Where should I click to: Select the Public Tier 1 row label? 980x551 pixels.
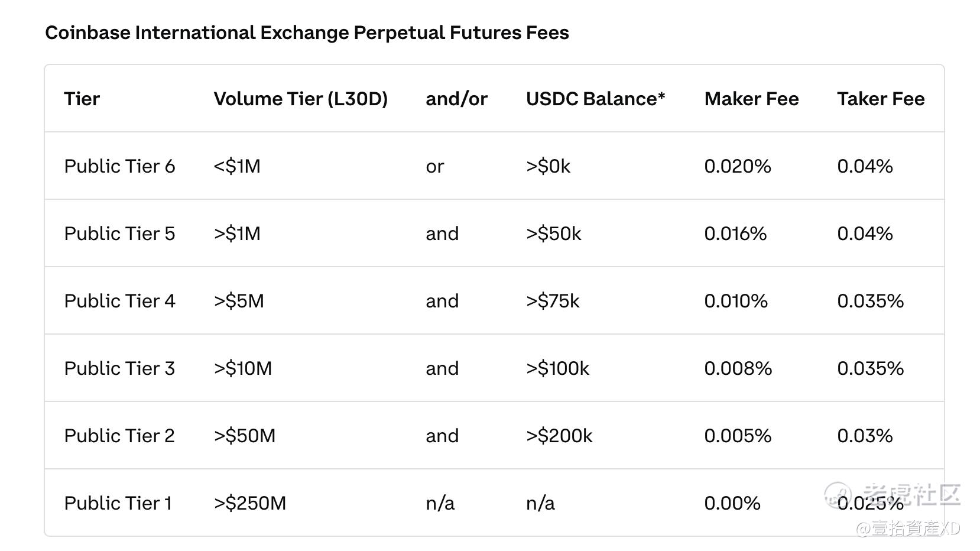(x=118, y=503)
